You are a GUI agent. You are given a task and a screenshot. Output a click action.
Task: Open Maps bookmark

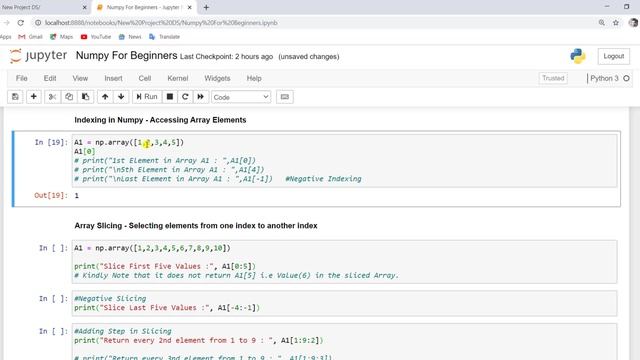pyautogui.click(x=61, y=37)
